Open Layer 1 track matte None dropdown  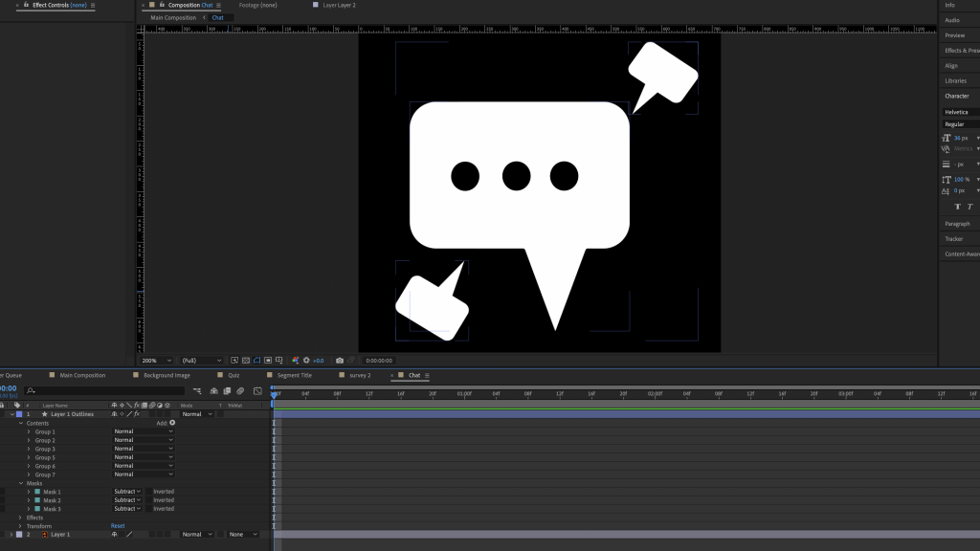click(242, 535)
